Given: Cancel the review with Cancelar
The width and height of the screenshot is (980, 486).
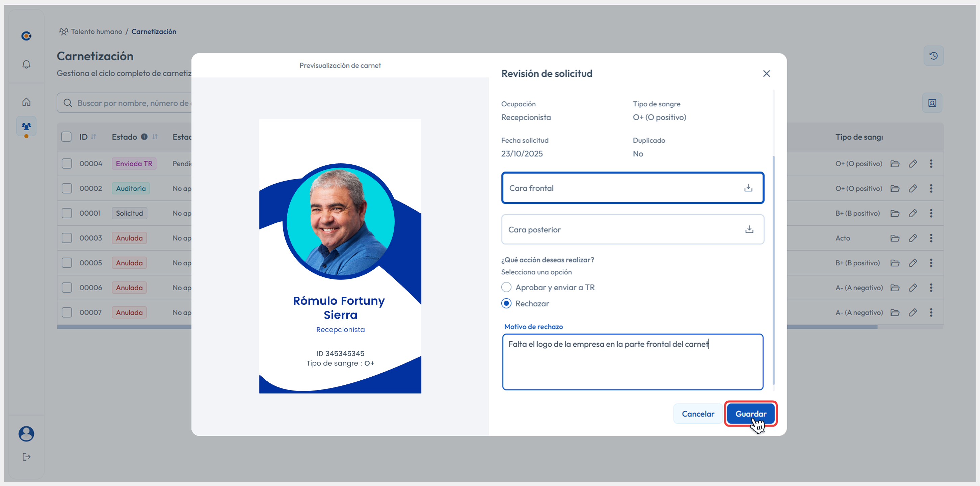Looking at the screenshot, I should point(698,414).
